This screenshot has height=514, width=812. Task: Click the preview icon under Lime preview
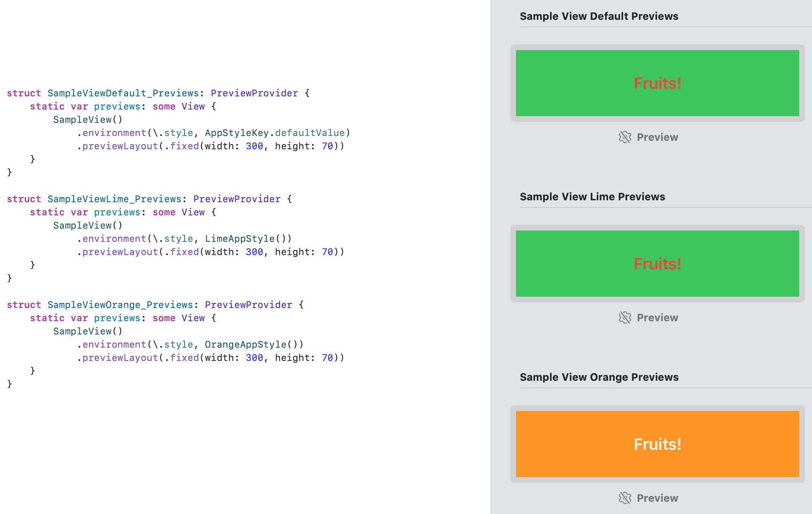(x=625, y=317)
